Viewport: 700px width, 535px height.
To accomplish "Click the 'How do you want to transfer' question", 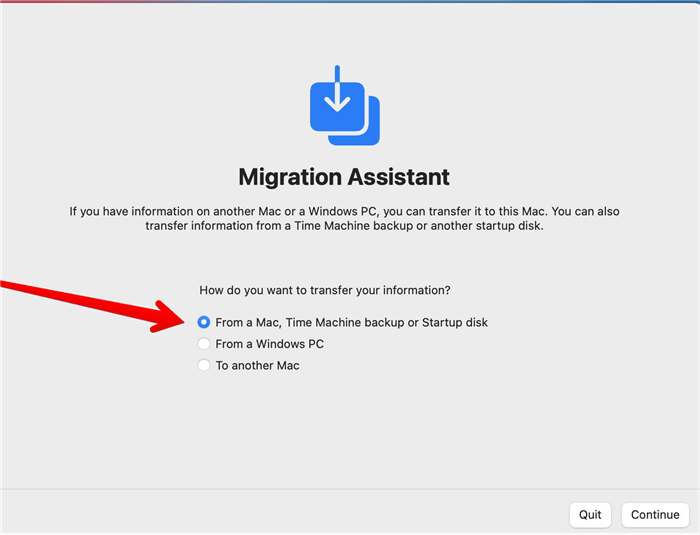I will click(x=324, y=291).
